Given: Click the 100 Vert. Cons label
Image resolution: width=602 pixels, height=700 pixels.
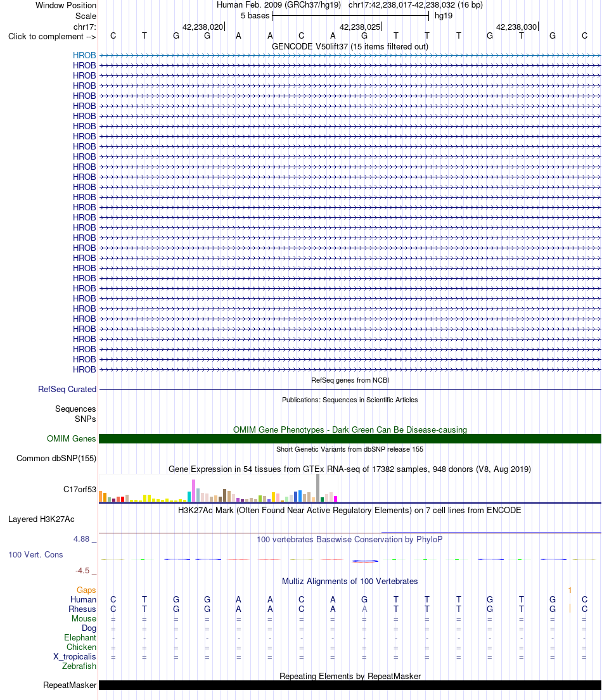Looking at the screenshot, I should coord(35,554).
